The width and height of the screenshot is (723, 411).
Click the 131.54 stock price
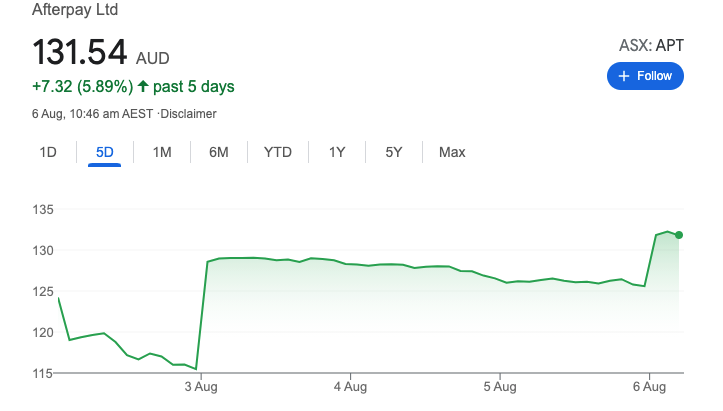click(80, 53)
